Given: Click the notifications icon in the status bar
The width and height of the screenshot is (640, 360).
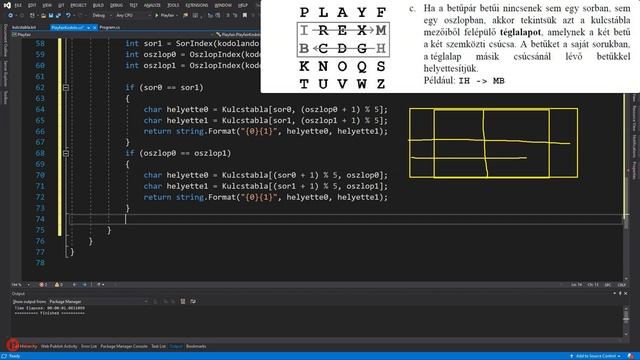Looking at the screenshot, I should pyautogui.click(x=631, y=356).
